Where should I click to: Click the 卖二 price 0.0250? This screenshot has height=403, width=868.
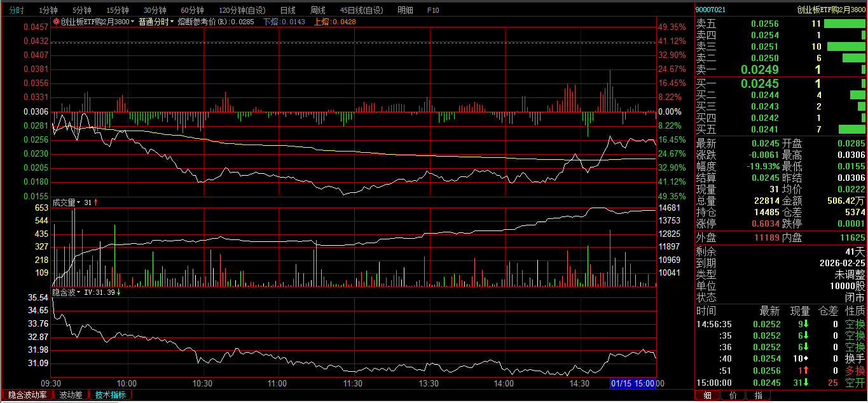pos(764,58)
